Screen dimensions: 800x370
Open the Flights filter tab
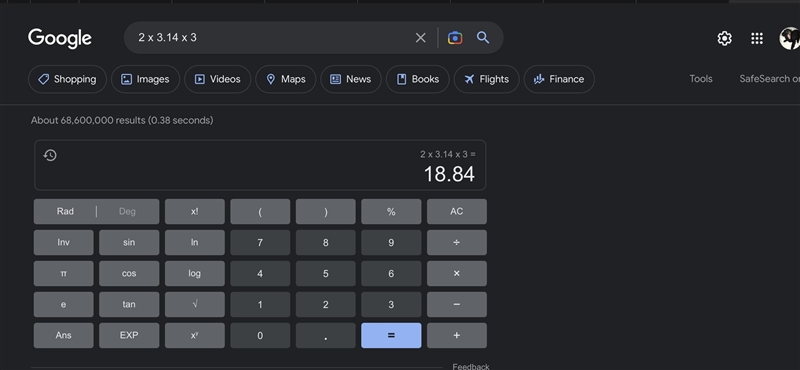click(487, 79)
